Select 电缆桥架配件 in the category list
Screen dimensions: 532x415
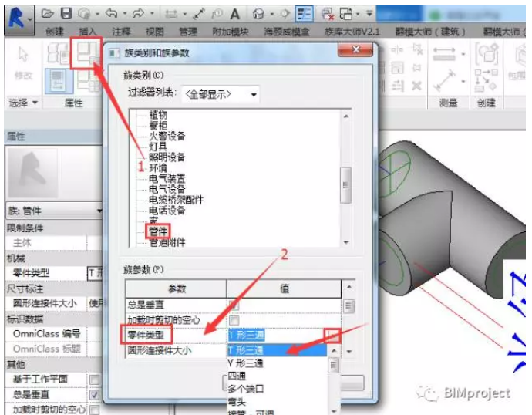coord(176,200)
